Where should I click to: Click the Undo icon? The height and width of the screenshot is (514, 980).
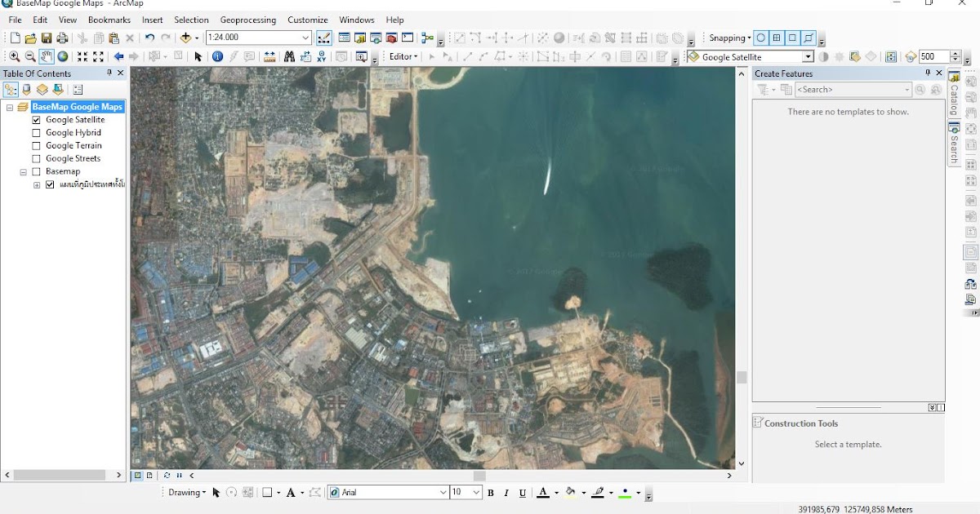pyautogui.click(x=149, y=38)
